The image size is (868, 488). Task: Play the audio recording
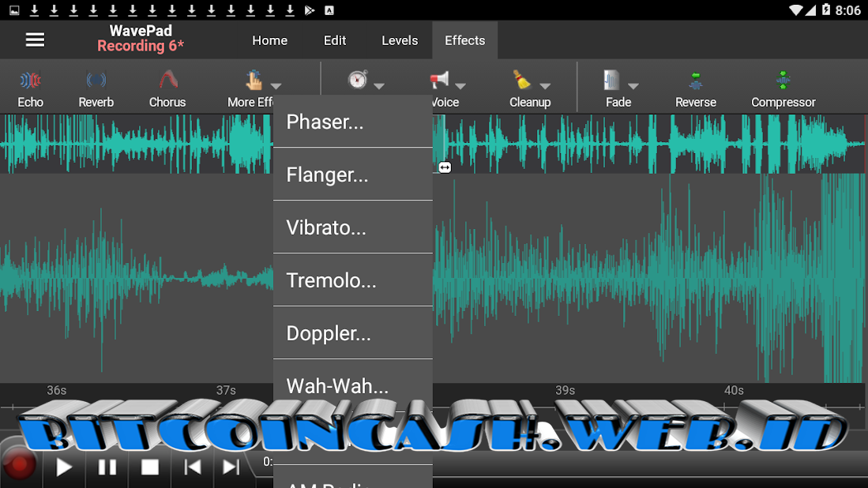(x=64, y=467)
